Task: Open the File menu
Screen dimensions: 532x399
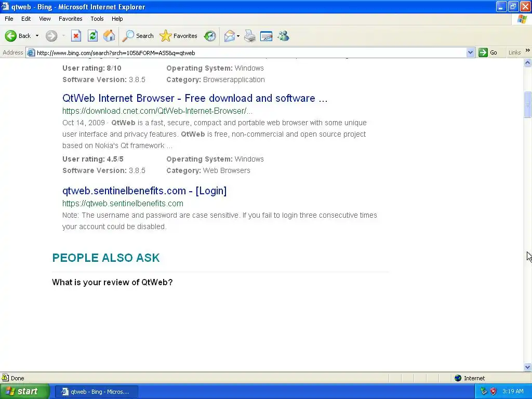Action: [9, 19]
